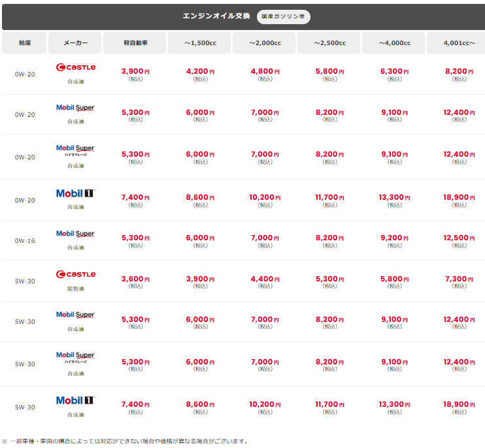
Task: Click the ～2,500cc column header
Action: pyautogui.click(x=329, y=43)
